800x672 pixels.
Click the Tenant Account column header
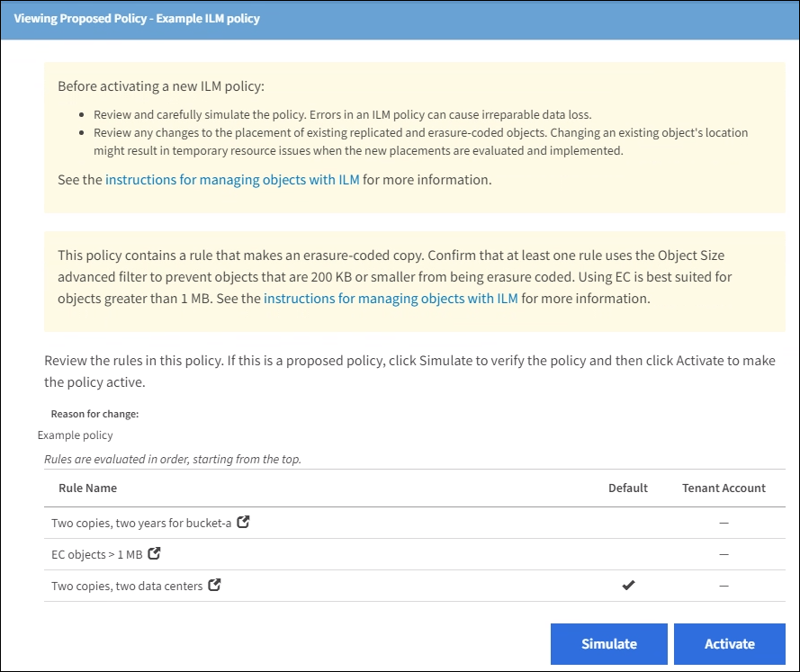[x=724, y=488]
